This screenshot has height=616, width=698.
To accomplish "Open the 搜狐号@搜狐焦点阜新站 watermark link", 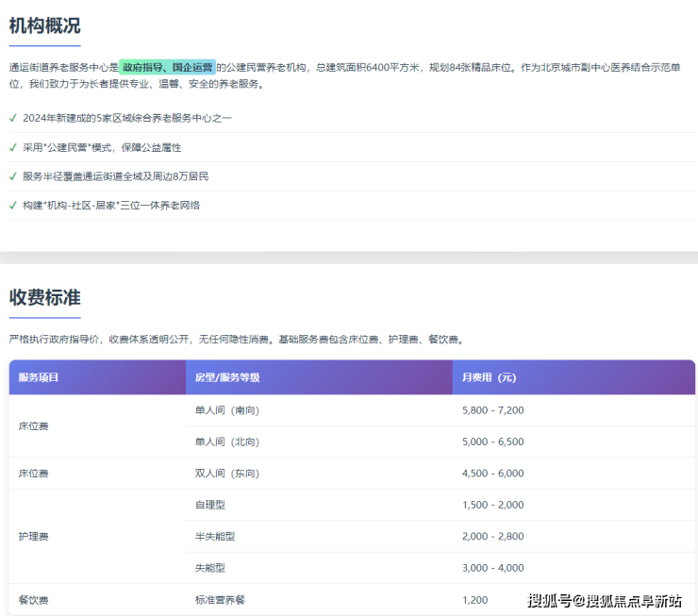I will (x=604, y=601).
